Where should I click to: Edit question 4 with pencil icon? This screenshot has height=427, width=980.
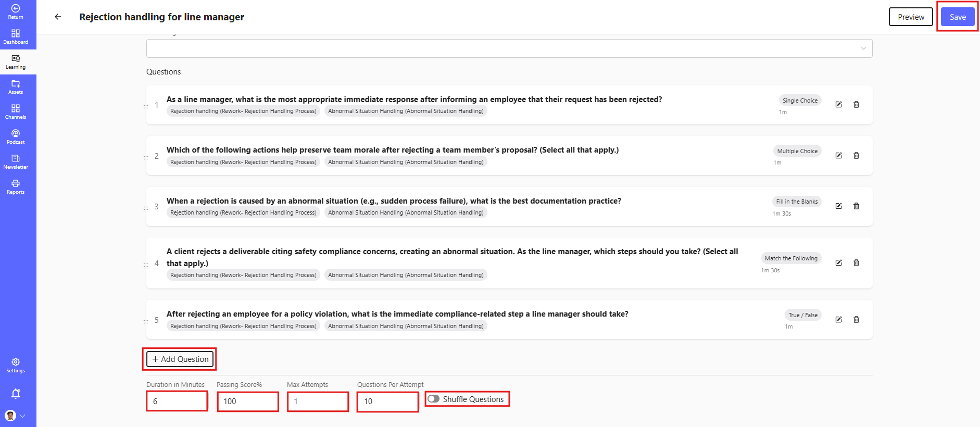[x=838, y=263]
